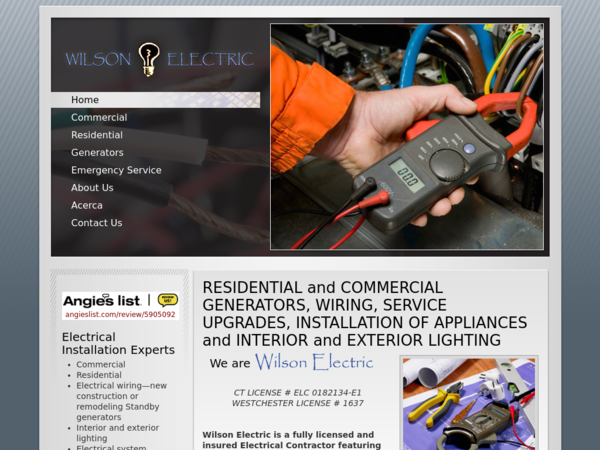Click the CT LICENSE # ELC 0182134-E1 text
Image resolution: width=600 pixels, height=450 pixels.
[x=297, y=393]
